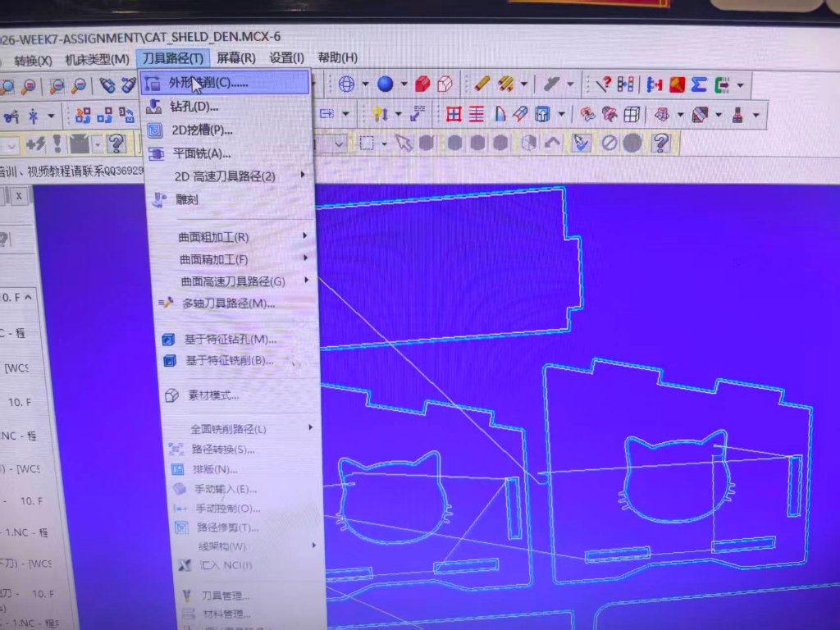Open dropdown beside blue sphere icon
Image resolution: width=840 pixels, height=630 pixels.
pyautogui.click(x=404, y=84)
